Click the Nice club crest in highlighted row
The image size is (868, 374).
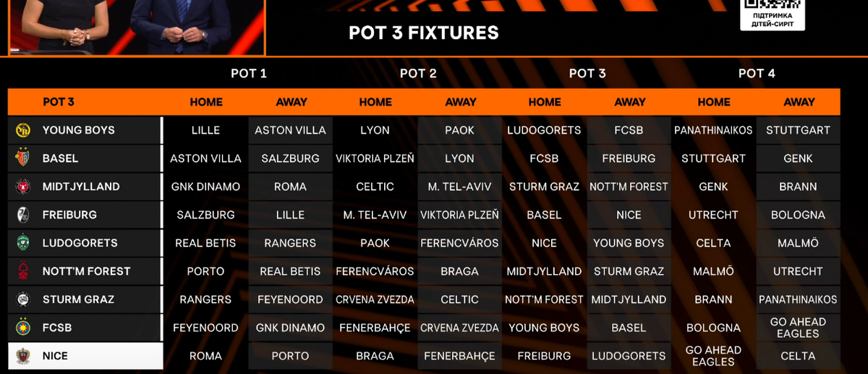(x=22, y=356)
